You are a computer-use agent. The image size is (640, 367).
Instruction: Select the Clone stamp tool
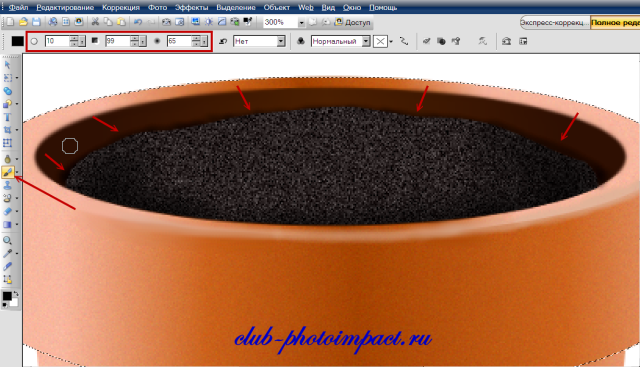[x=7, y=185]
